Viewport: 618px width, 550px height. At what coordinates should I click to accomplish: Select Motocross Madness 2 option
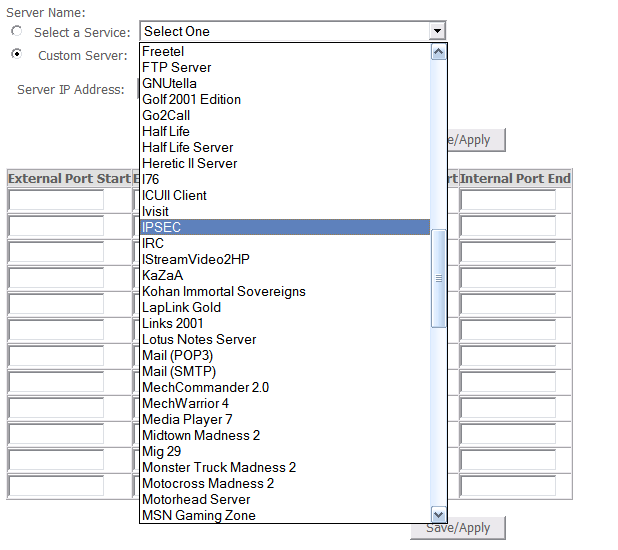click(285, 483)
